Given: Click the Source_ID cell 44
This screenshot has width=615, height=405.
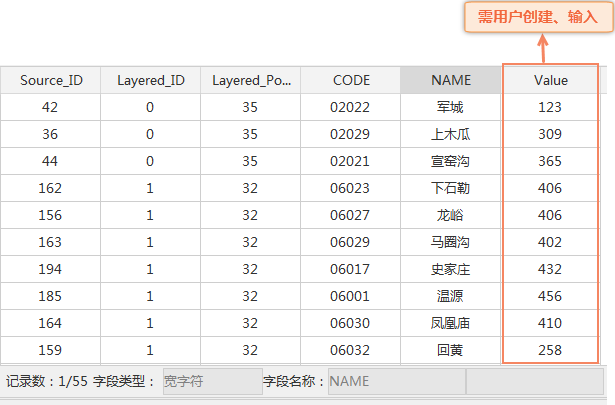Looking at the screenshot, I should coord(50,160).
